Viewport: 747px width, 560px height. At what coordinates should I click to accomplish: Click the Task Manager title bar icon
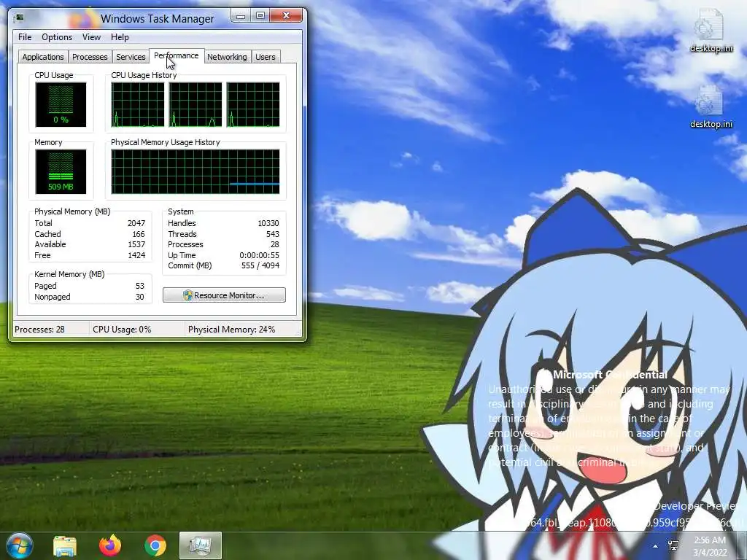(x=20, y=18)
